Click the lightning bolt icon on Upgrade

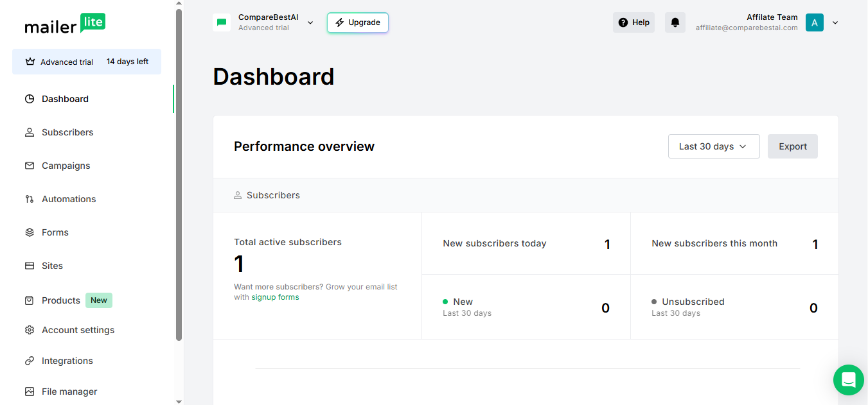point(340,22)
